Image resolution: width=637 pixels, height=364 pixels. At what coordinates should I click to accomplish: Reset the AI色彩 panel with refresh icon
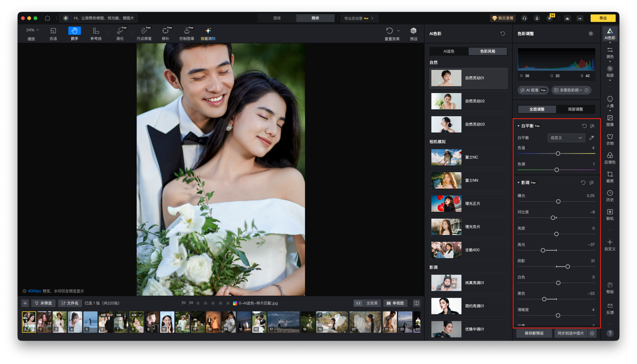click(x=503, y=34)
